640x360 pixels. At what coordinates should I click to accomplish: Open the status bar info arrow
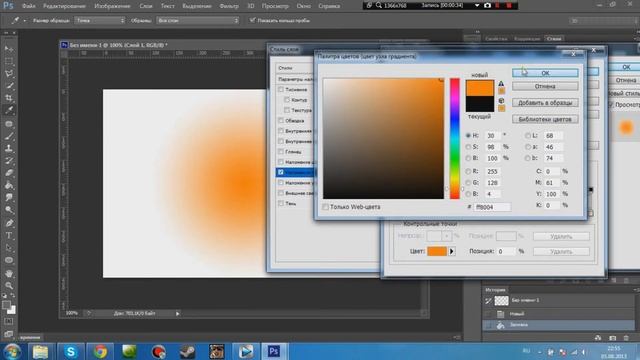point(178,313)
